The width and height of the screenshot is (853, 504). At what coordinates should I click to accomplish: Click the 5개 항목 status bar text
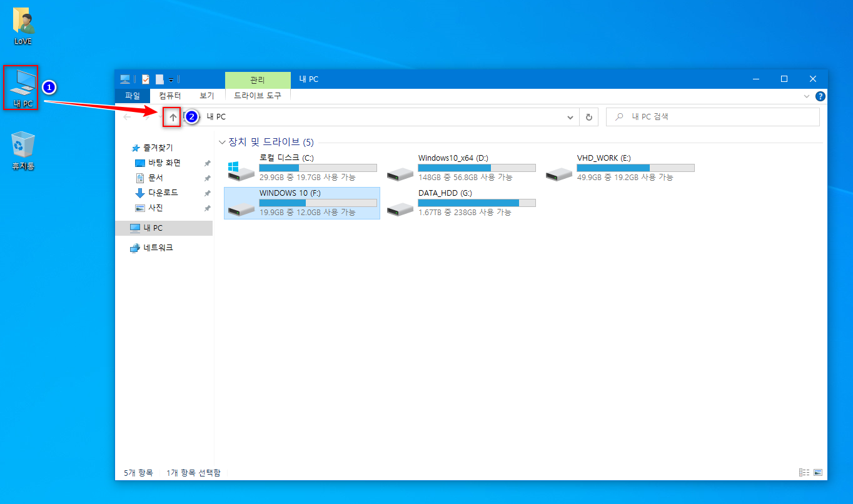pos(138,473)
